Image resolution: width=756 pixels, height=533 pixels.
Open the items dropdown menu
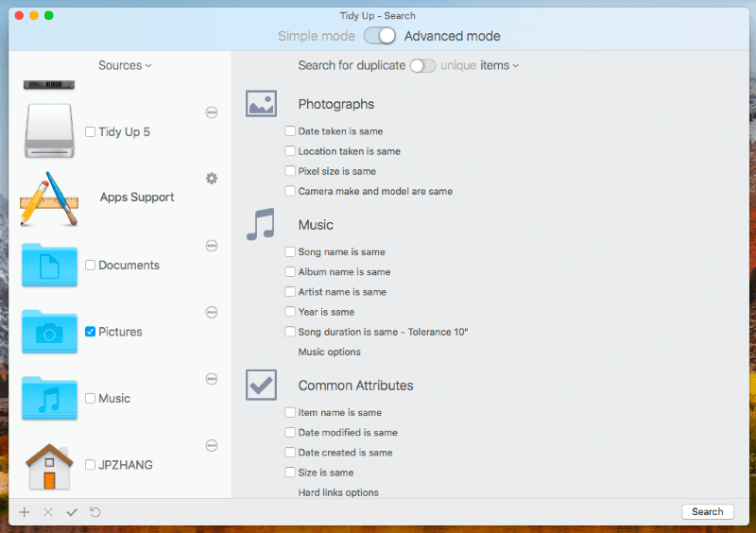[x=499, y=65]
